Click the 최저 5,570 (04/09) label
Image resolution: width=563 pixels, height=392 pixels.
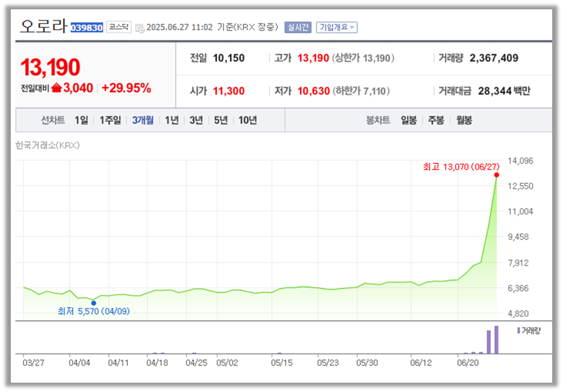pyautogui.click(x=94, y=311)
